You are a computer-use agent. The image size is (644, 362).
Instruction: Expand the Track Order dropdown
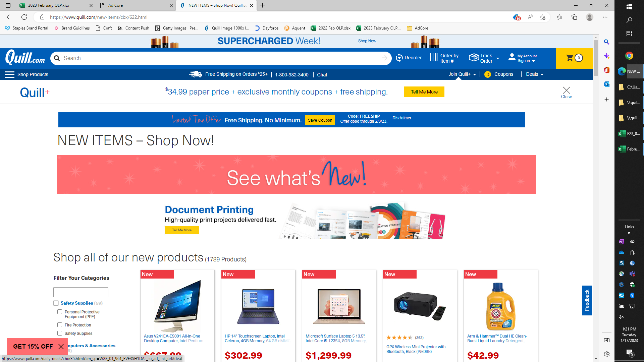tap(498, 58)
